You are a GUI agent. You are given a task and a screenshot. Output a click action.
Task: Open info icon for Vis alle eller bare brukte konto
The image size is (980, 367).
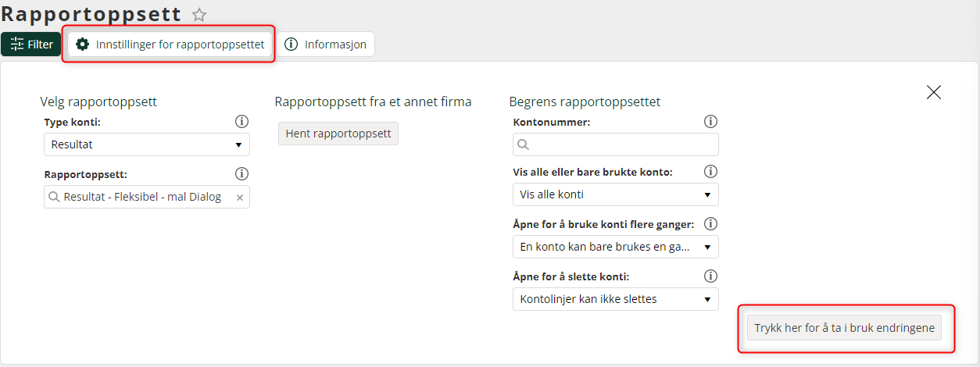pyautogui.click(x=710, y=172)
